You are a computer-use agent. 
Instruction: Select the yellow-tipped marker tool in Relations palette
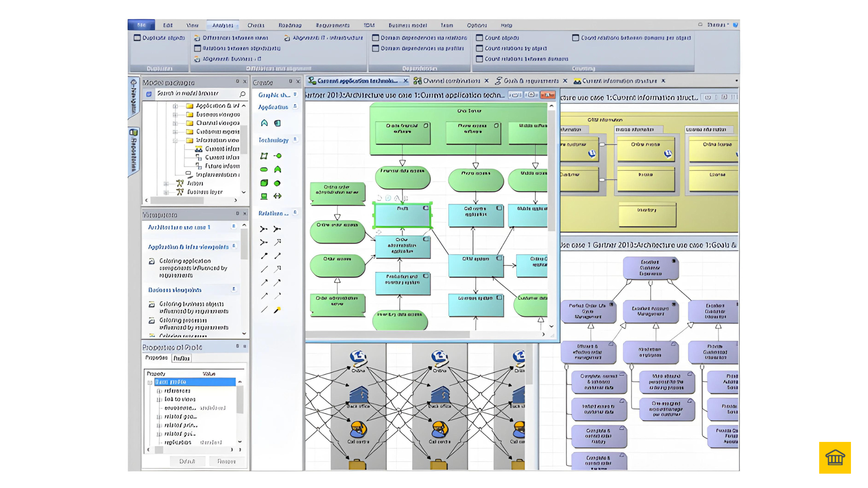click(x=277, y=310)
